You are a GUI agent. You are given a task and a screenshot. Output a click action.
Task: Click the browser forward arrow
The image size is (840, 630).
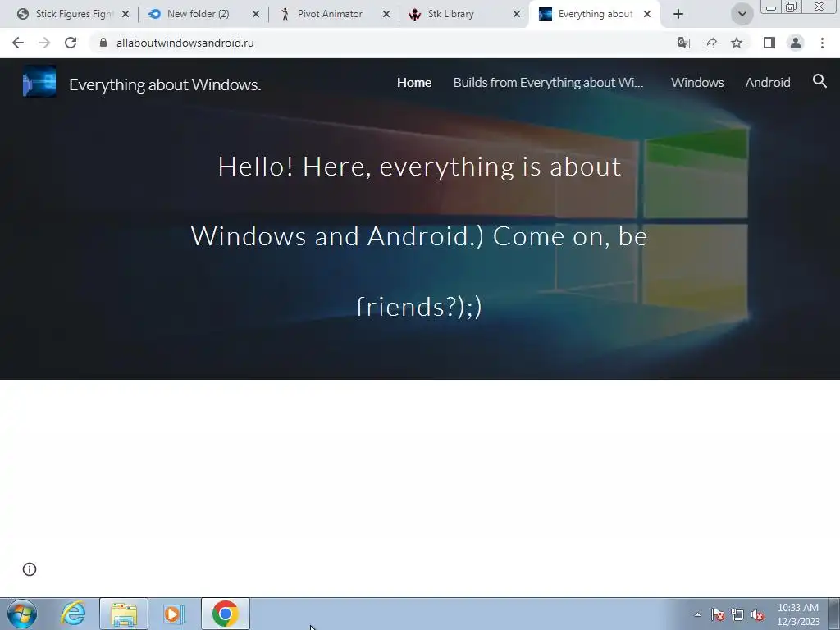tap(44, 43)
